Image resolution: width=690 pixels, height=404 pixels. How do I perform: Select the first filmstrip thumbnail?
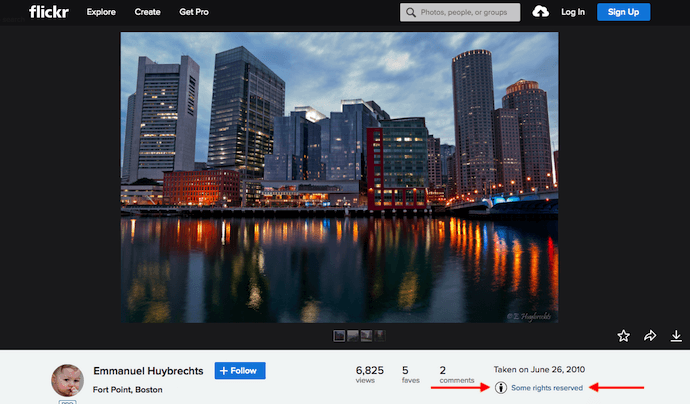tap(339, 336)
